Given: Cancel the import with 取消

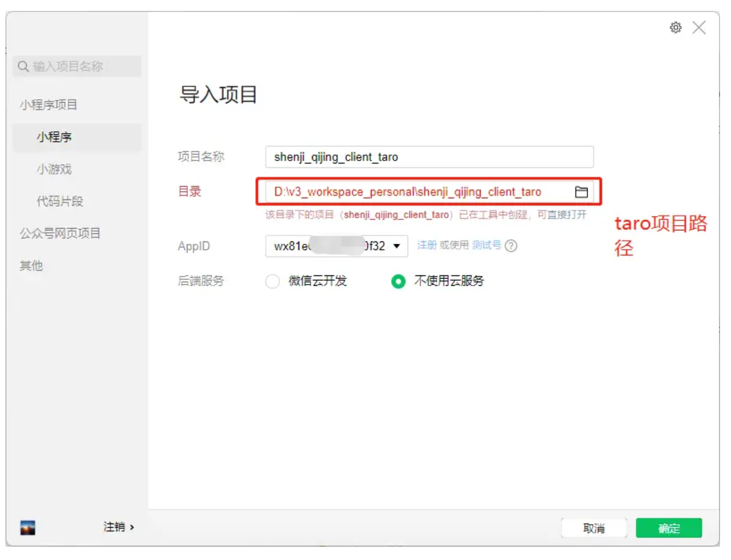Looking at the screenshot, I should [594, 528].
